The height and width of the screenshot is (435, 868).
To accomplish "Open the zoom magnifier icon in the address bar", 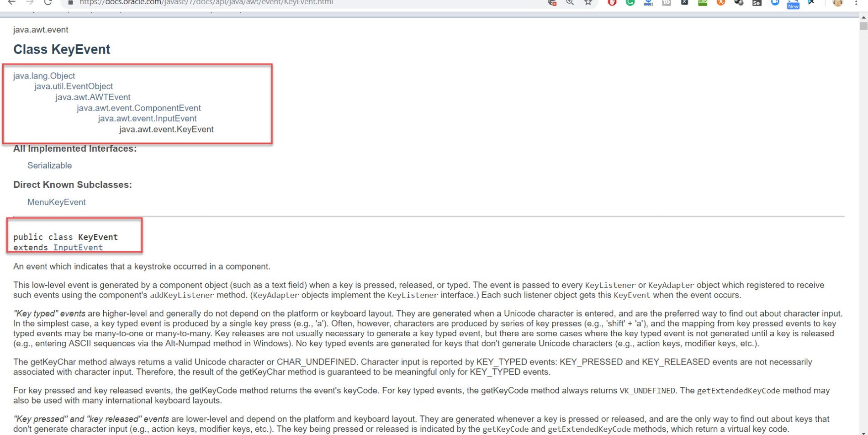I will [x=570, y=2].
